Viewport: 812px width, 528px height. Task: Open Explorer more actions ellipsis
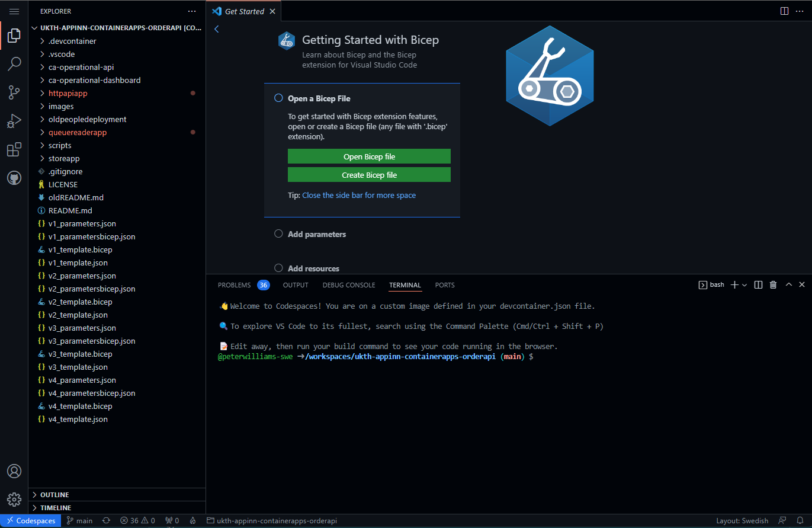[191, 11]
